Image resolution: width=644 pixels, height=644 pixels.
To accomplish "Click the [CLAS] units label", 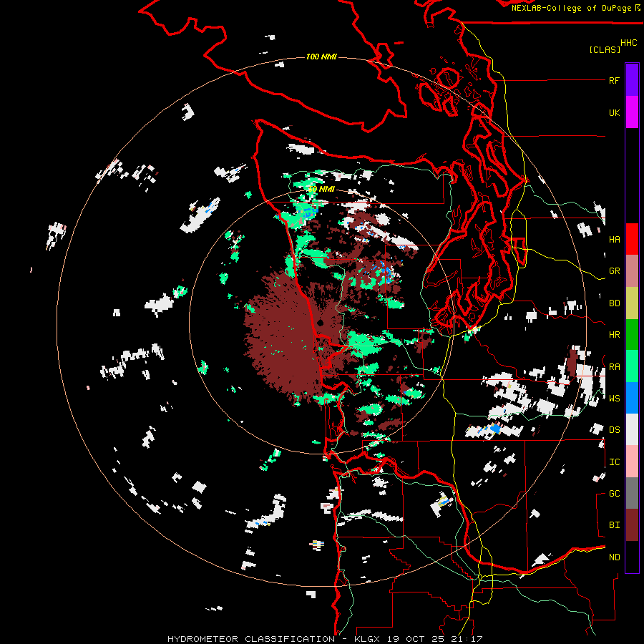I will click(x=605, y=49).
